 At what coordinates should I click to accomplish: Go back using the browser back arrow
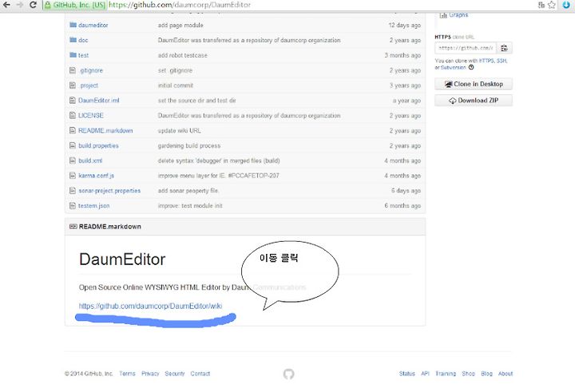(6, 5)
